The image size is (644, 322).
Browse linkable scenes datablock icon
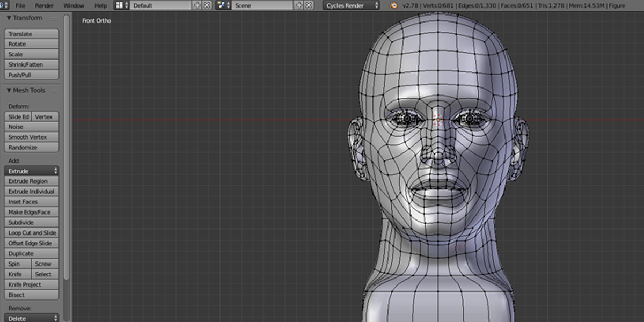pyautogui.click(x=221, y=5)
